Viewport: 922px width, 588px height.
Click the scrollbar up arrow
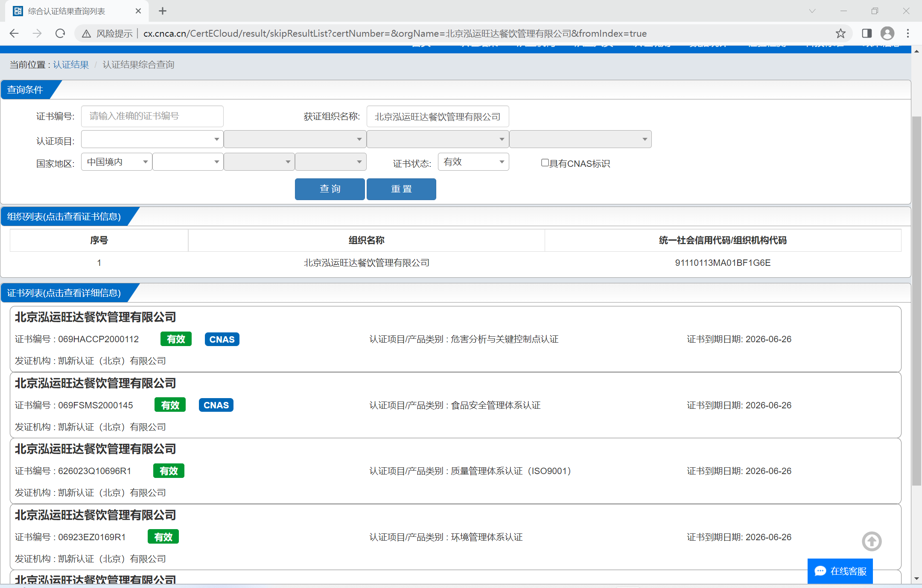pyautogui.click(x=916, y=51)
